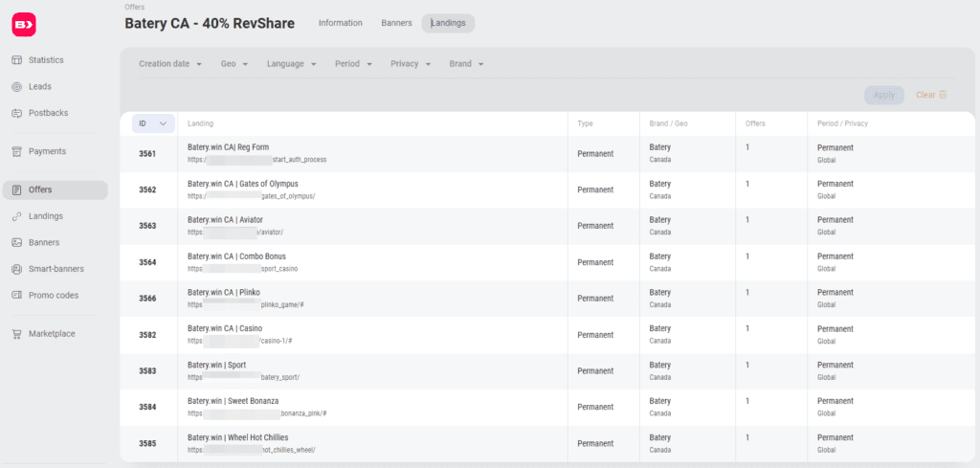The width and height of the screenshot is (980, 468).
Task: Click the Landings link icon
Action: [x=17, y=216]
